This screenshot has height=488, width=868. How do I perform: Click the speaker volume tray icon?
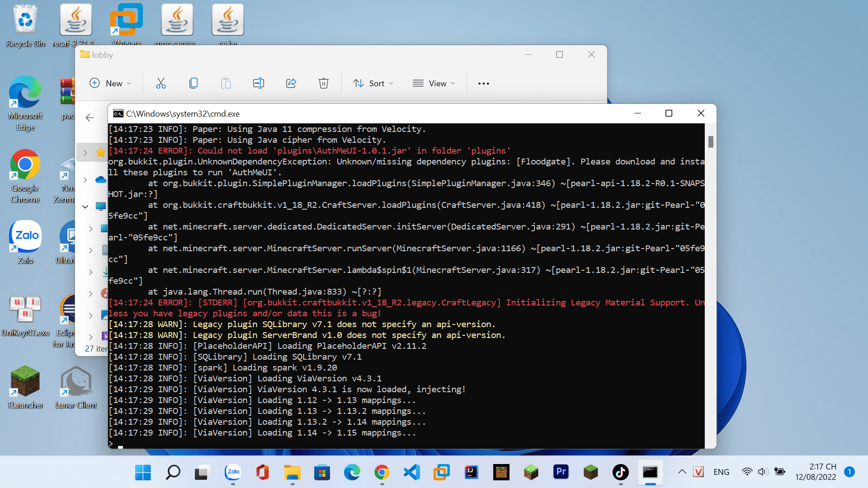pos(762,472)
